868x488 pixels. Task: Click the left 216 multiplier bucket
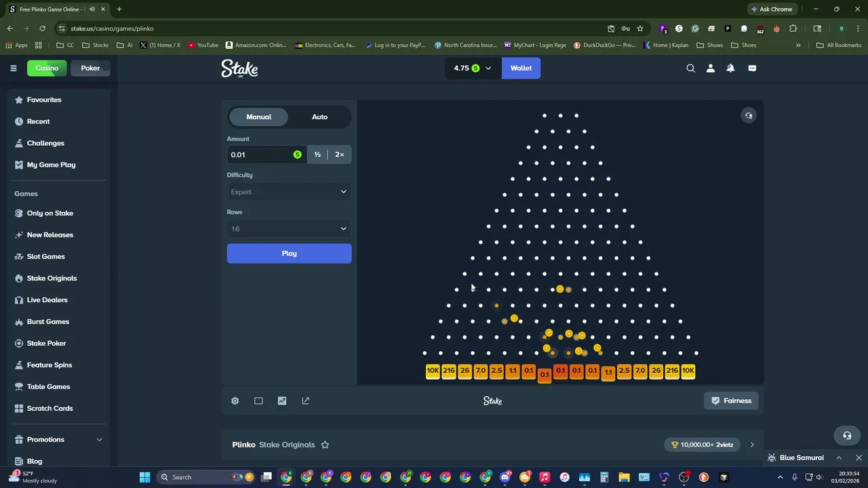449,371
